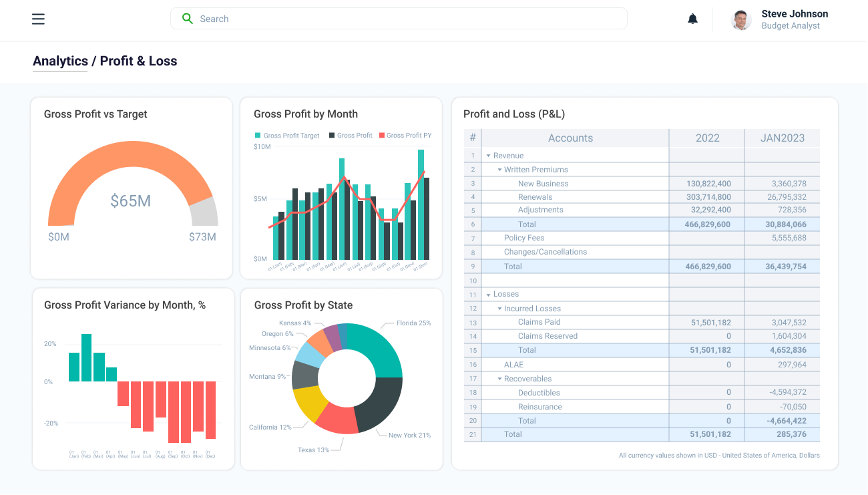Select the Accounts column header
The height and width of the screenshot is (495, 868).
tap(570, 138)
